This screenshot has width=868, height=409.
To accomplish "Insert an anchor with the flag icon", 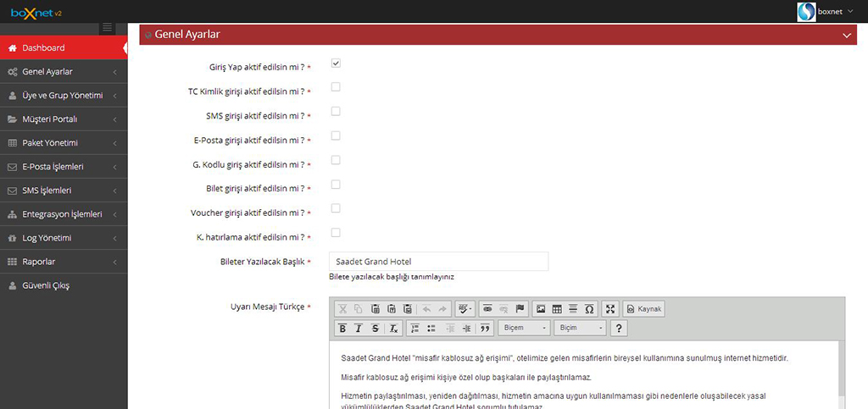I will click(x=520, y=309).
